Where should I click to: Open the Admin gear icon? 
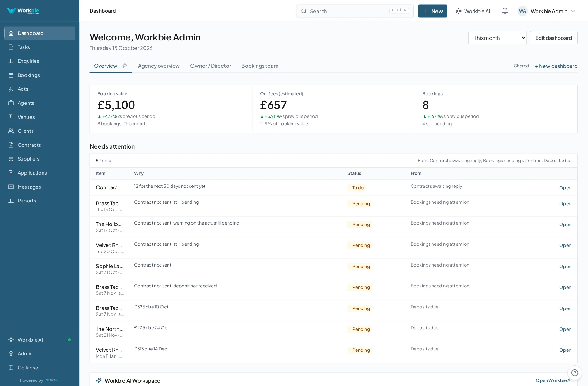[x=11, y=354]
